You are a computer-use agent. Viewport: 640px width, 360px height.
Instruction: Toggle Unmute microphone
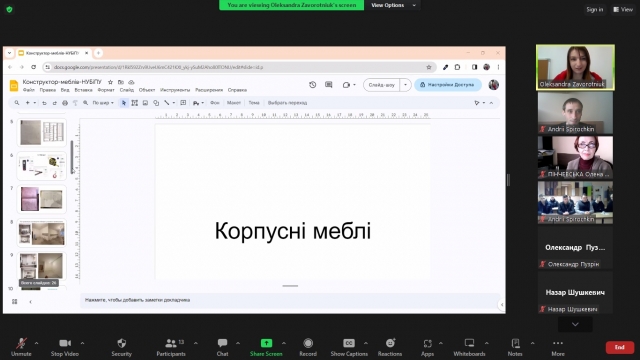pyautogui.click(x=21, y=343)
